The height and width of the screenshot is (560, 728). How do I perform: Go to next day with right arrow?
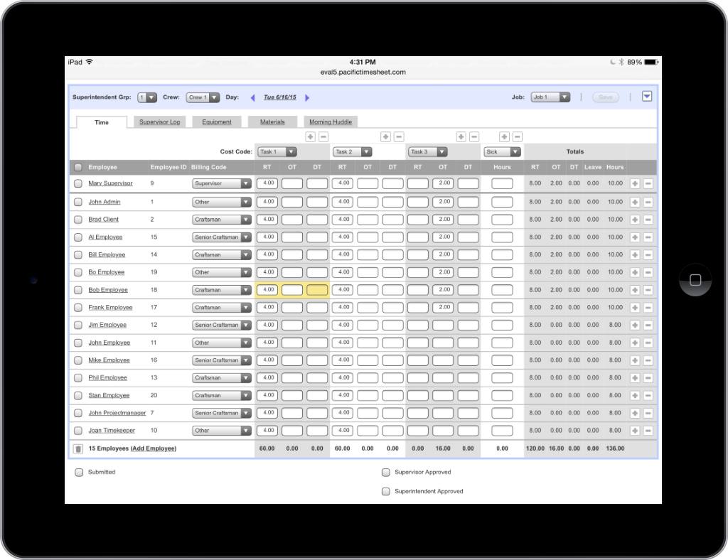point(307,98)
